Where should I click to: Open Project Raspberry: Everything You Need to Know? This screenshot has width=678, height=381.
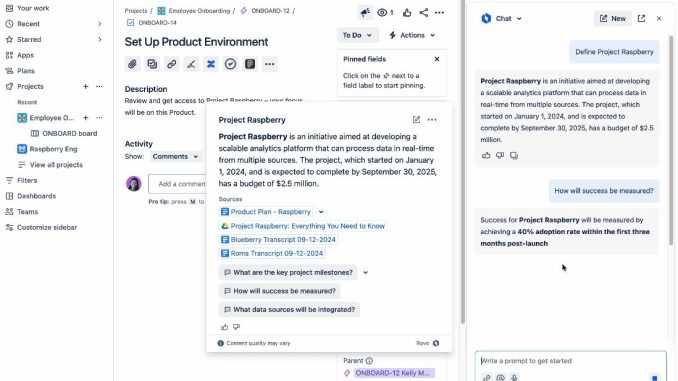tap(303, 226)
